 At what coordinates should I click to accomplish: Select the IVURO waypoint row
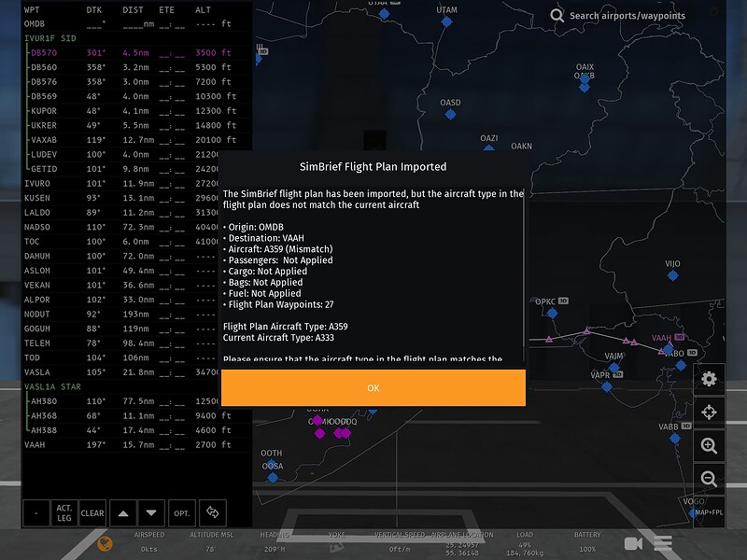(x=120, y=183)
